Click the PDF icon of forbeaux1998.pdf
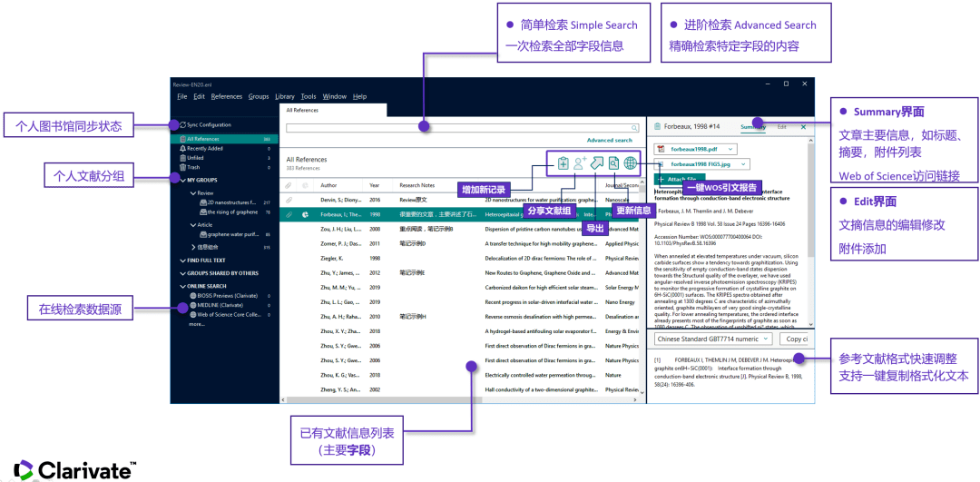This screenshot has height=482, width=980. pos(660,150)
